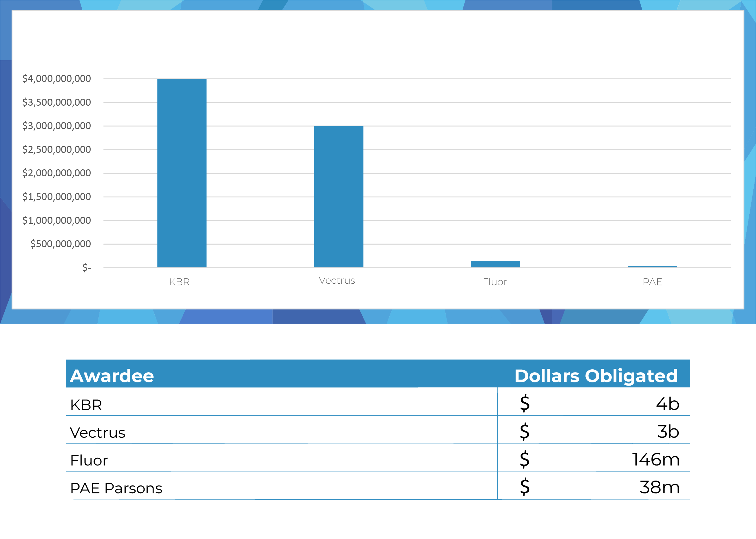The width and height of the screenshot is (756, 539).
Task: Click the $2,000,000,000 axis value
Action: 56,173
